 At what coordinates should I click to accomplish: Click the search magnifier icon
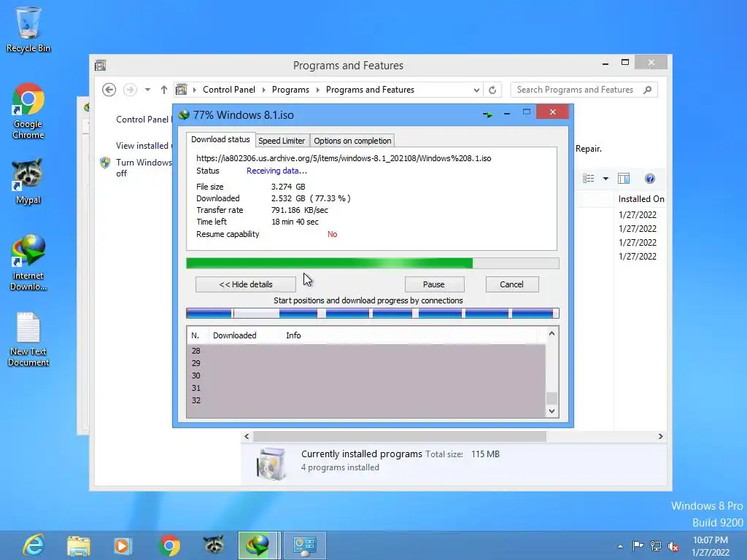[648, 90]
